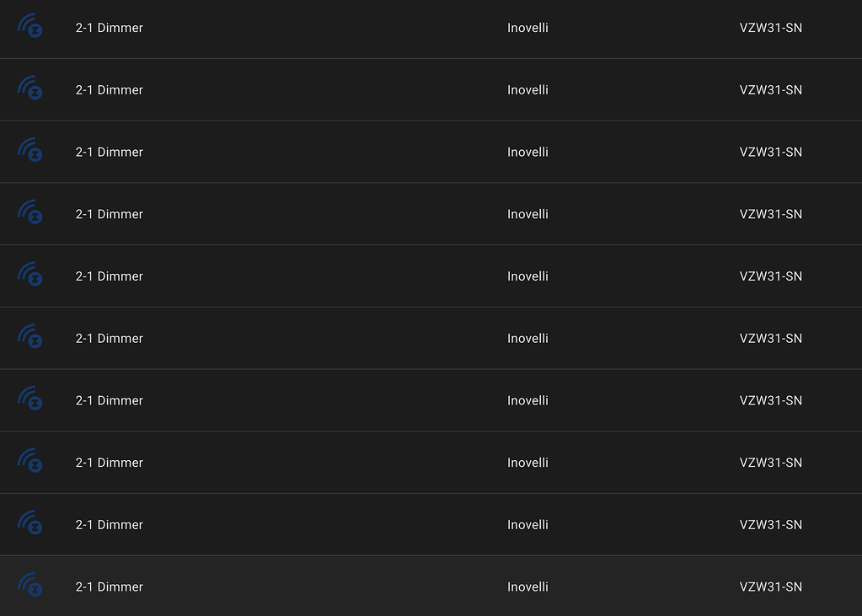Open the second 2-1 Dimmer entry
The width and height of the screenshot is (862, 616).
pyautogui.click(x=110, y=89)
